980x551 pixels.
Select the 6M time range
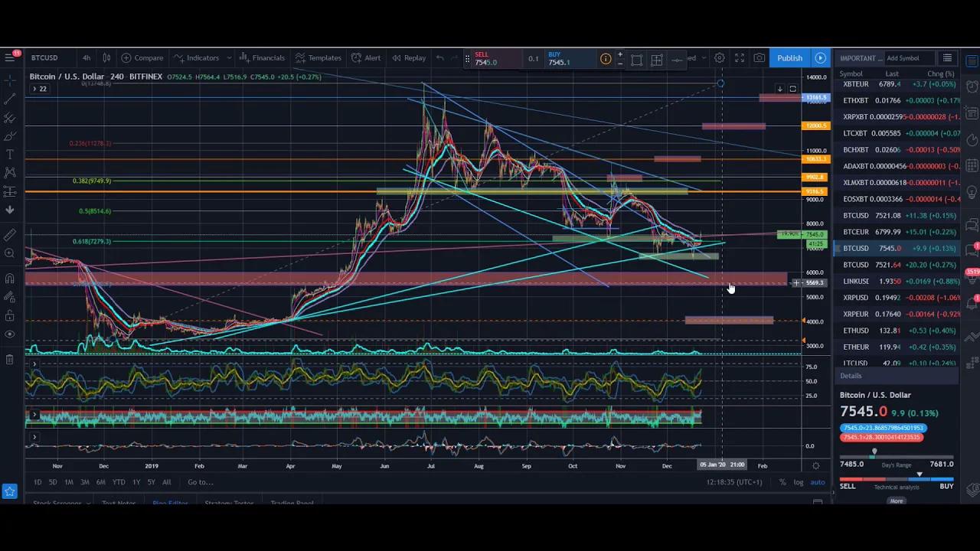pos(100,482)
